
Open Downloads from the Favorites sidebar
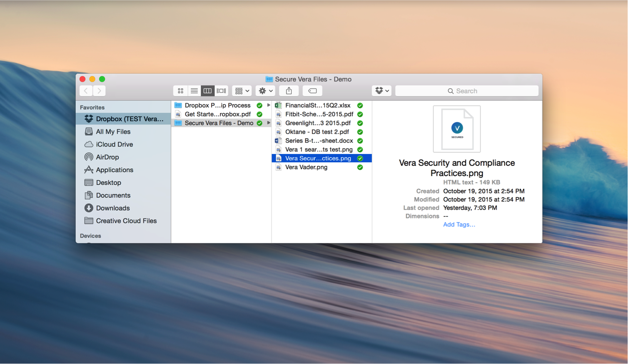[112, 208]
